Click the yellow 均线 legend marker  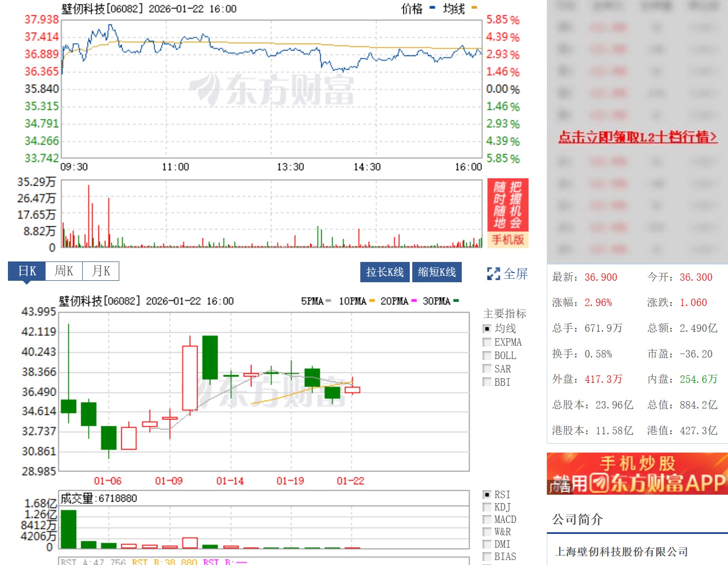[x=474, y=8]
